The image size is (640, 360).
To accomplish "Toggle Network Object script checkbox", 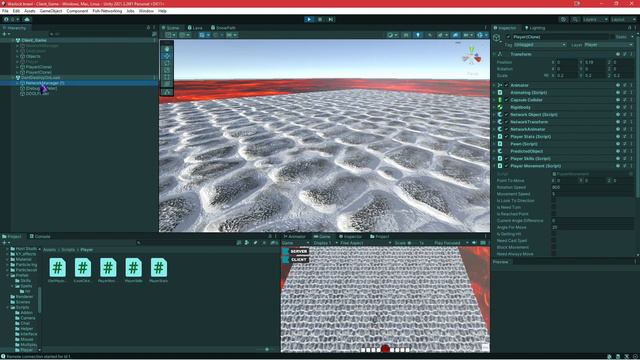I will (x=507, y=115).
